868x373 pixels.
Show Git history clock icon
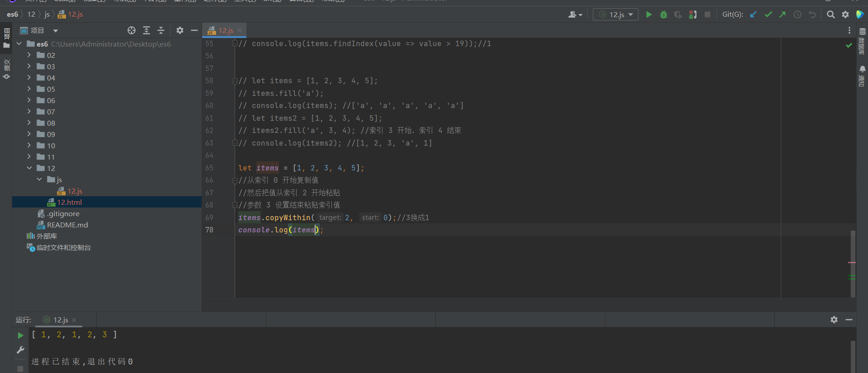797,14
